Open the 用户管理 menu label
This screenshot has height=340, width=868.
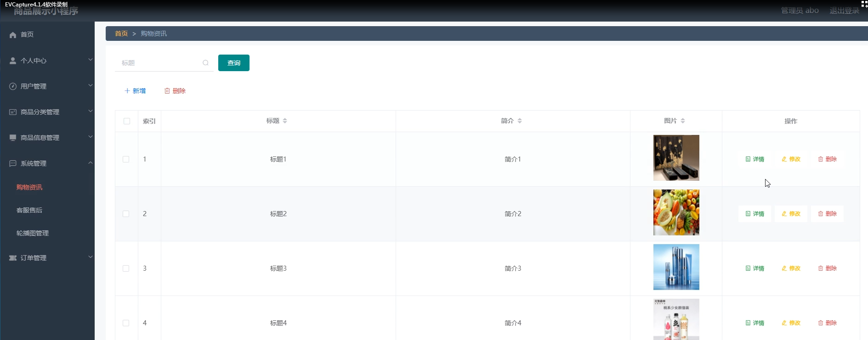pyautogui.click(x=34, y=86)
